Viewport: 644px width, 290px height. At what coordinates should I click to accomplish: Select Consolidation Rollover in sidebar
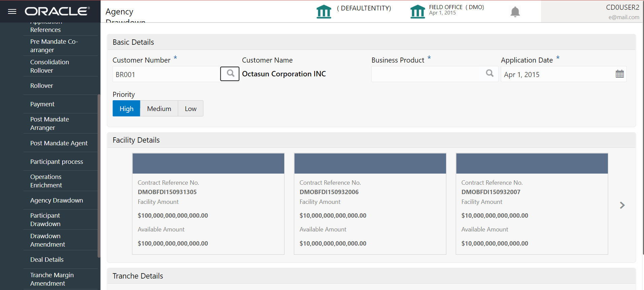61,66
